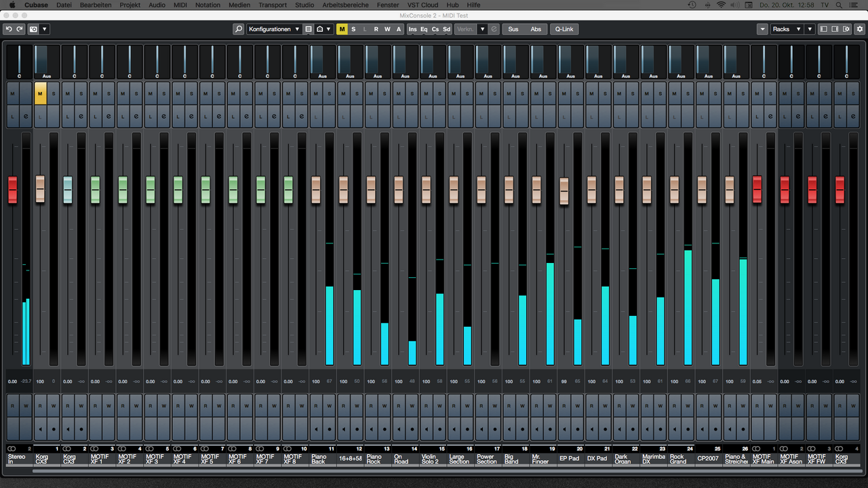Enable Read automation on Piano Back
Screen dimensions: 868x488
click(315, 407)
